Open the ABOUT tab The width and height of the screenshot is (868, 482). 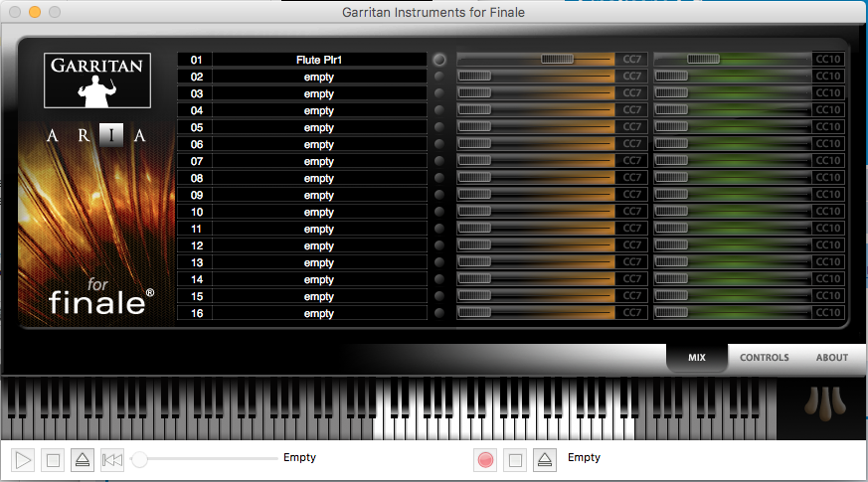pos(832,358)
